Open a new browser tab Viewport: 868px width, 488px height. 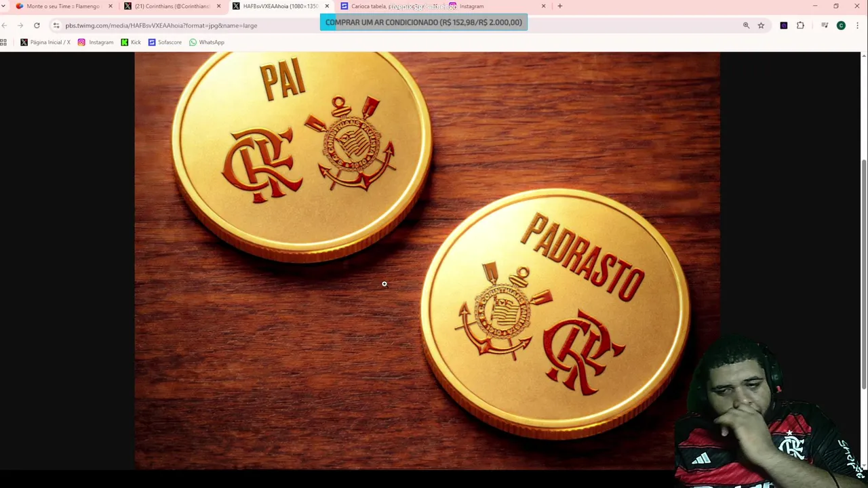tap(559, 6)
